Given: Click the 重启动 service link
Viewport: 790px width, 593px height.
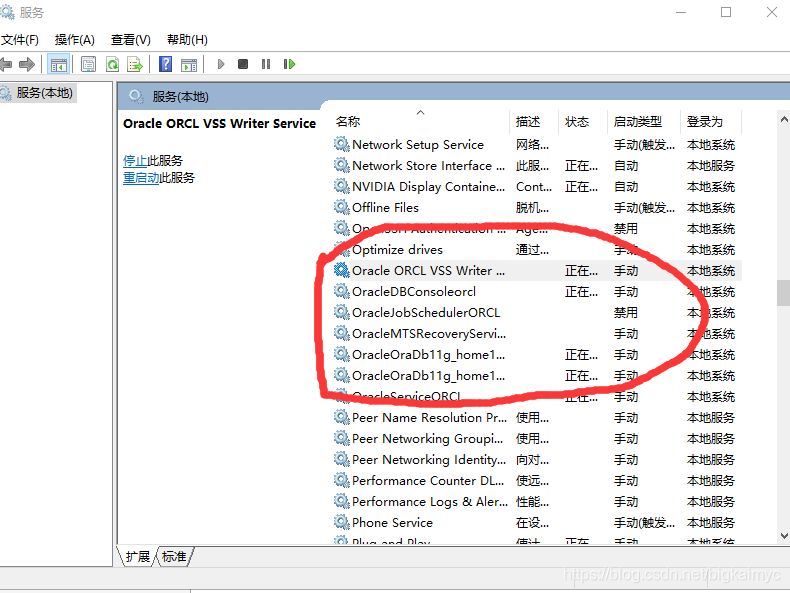Looking at the screenshot, I should (141, 178).
